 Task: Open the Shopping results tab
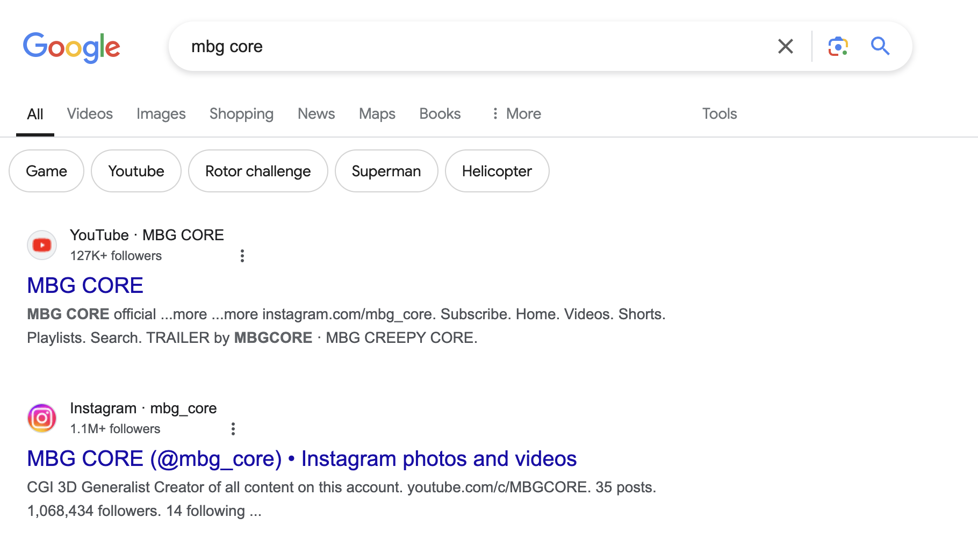(241, 114)
